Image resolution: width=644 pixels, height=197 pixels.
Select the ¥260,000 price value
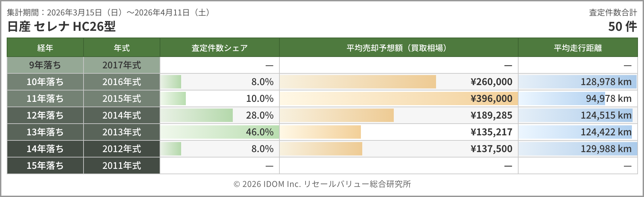[x=491, y=82]
